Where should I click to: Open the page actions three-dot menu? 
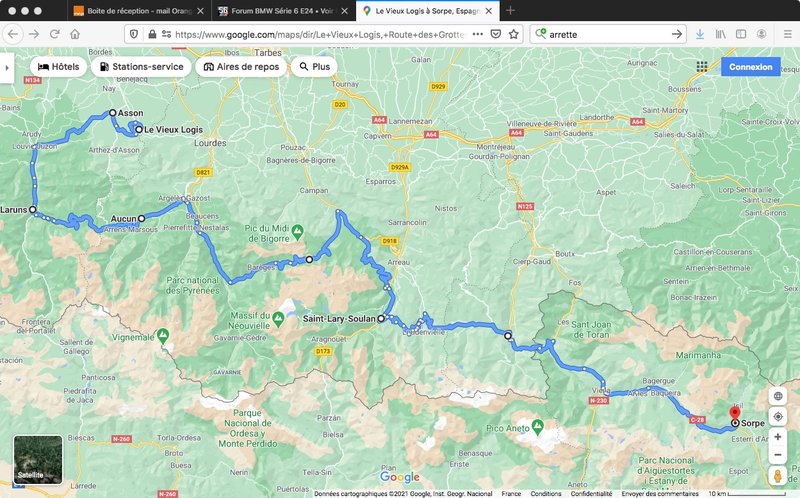(478, 34)
